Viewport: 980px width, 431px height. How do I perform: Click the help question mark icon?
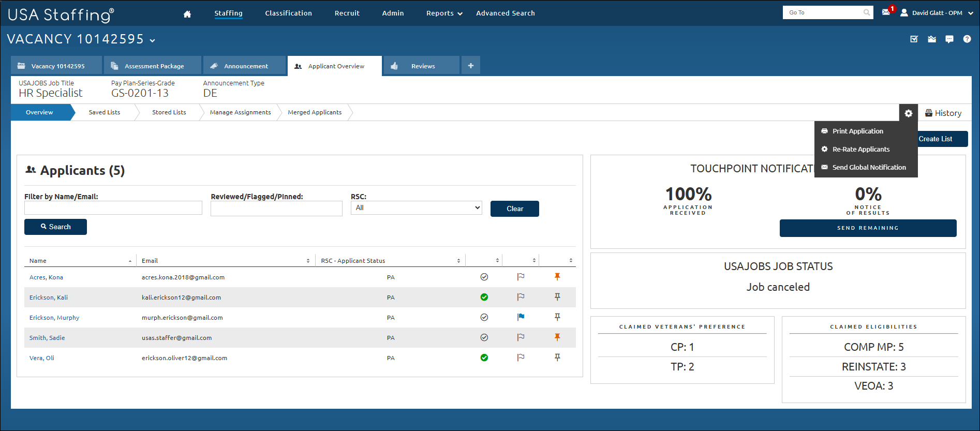click(x=967, y=39)
